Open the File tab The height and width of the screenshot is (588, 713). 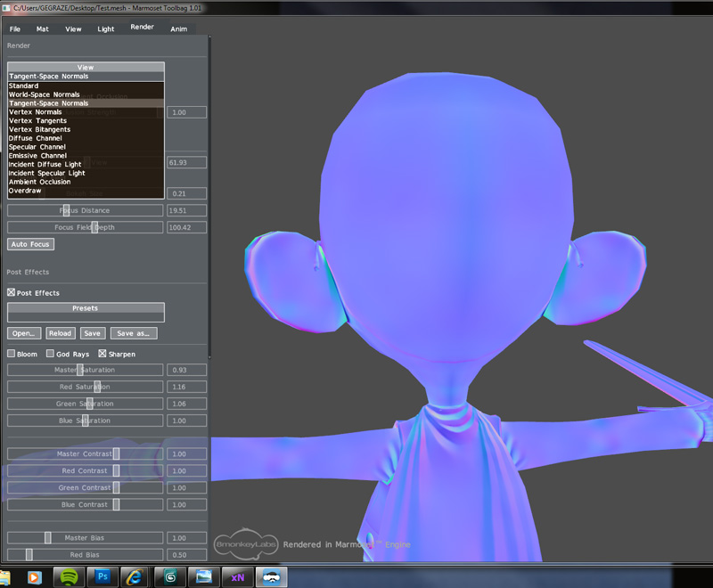15,29
